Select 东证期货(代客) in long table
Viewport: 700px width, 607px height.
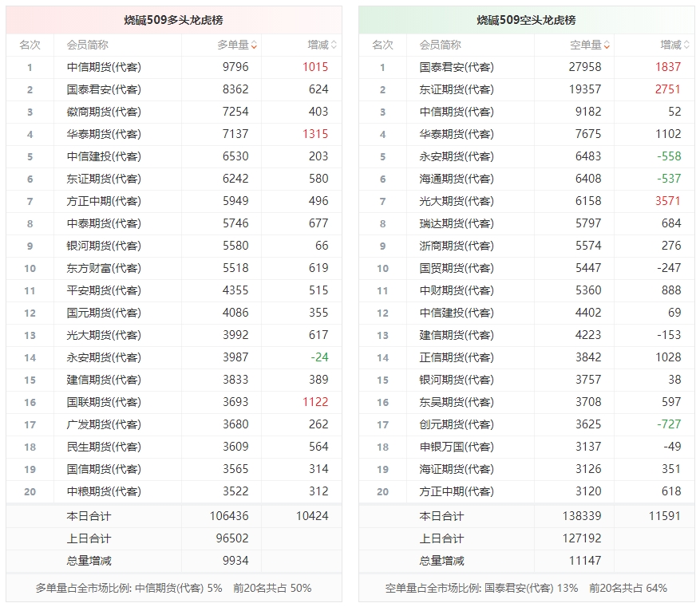(x=174, y=179)
